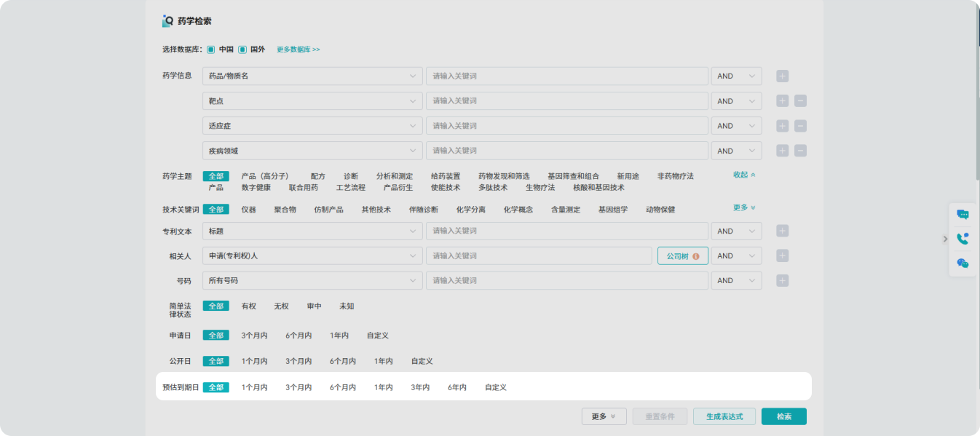Select 无权 legal status
The image size is (980, 436).
[281, 306]
